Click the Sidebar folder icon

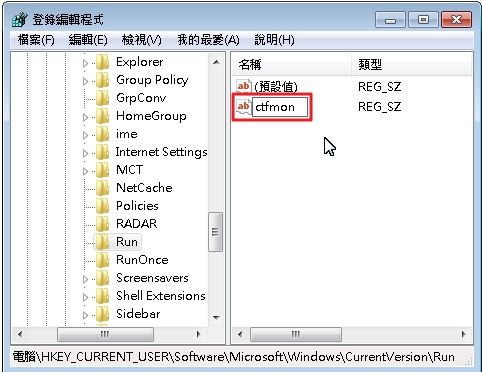tap(102, 314)
